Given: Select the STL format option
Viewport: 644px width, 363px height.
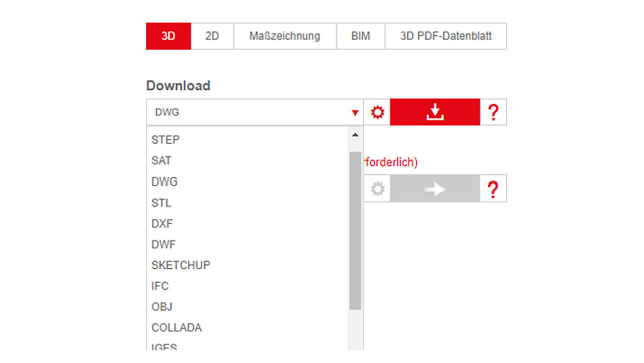Looking at the screenshot, I should tap(161, 202).
